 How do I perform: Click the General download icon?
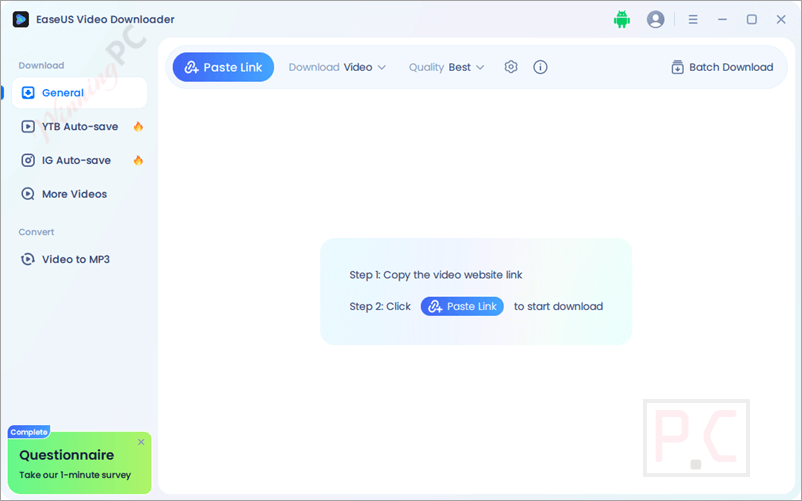(x=28, y=93)
